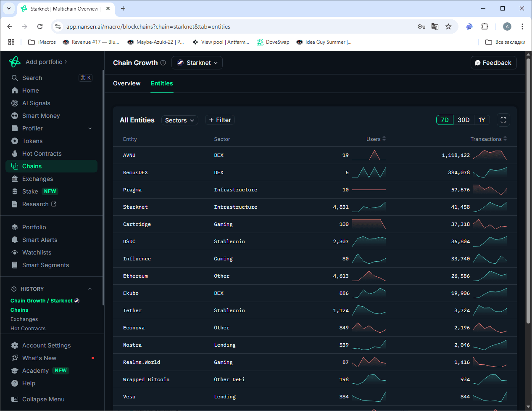This screenshot has height=411, width=532.
Task: Click the Nostra entity name
Action: click(132, 345)
